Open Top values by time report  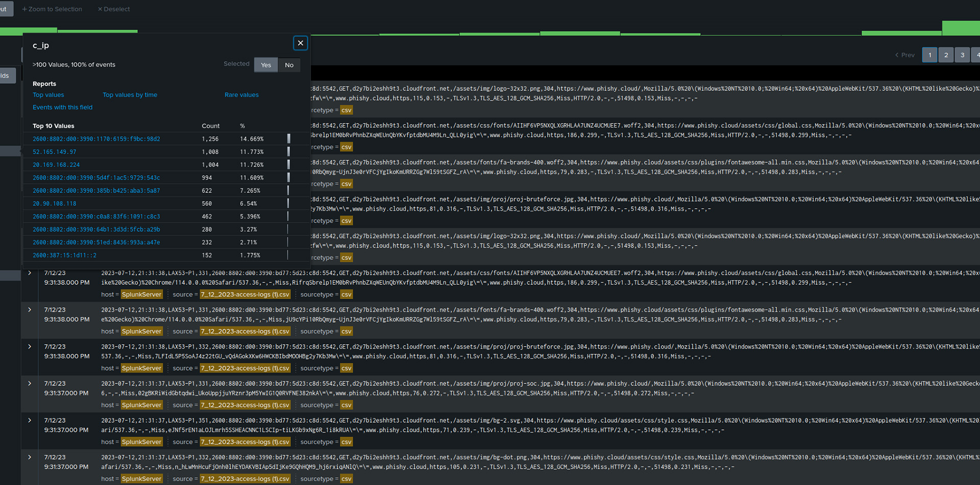click(130, 95)
